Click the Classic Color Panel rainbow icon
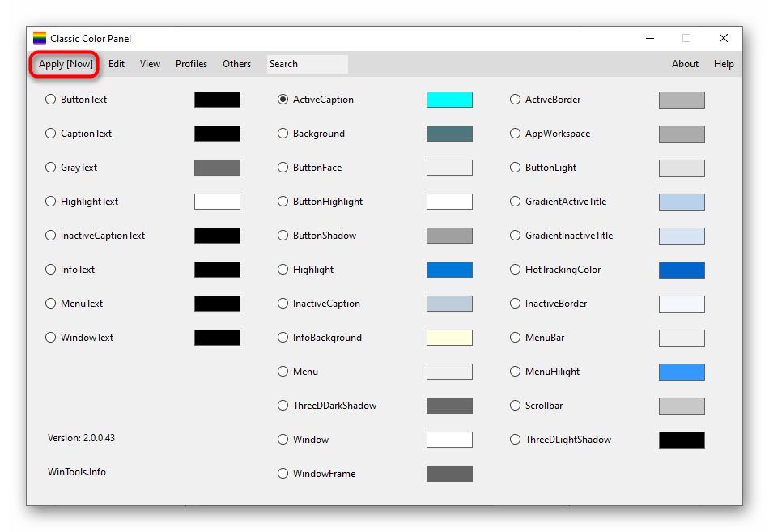The height and width of the screenshot is (532, 769). click(39, 38)
